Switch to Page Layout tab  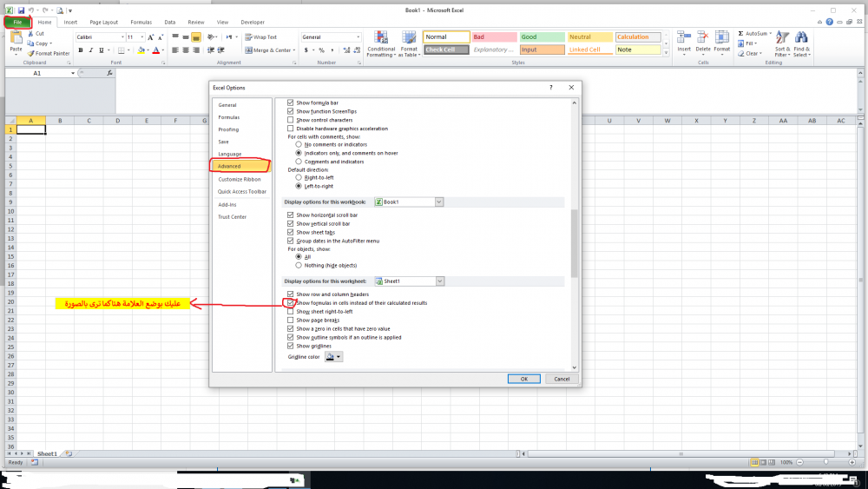click(103, 23)
